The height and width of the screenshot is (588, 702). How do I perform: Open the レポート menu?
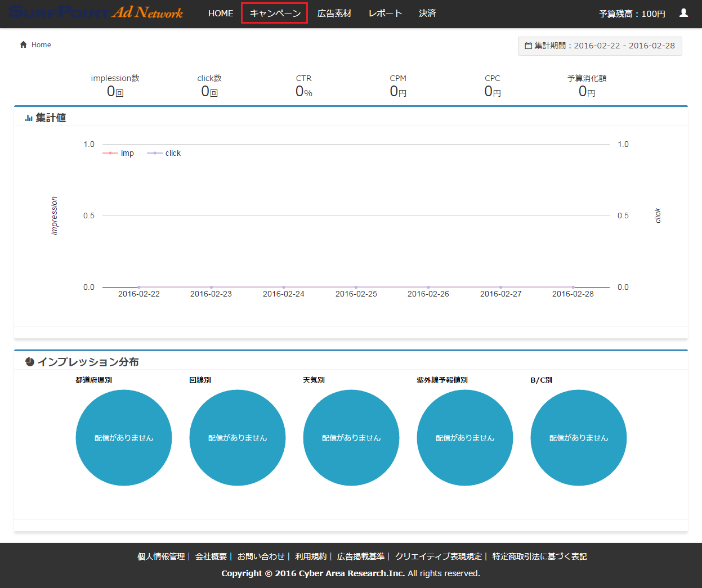(385, 13)
